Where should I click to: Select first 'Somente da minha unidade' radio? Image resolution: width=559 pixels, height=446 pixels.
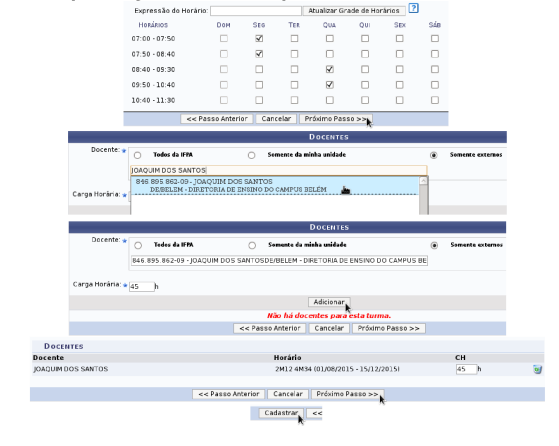pos(252,155)
